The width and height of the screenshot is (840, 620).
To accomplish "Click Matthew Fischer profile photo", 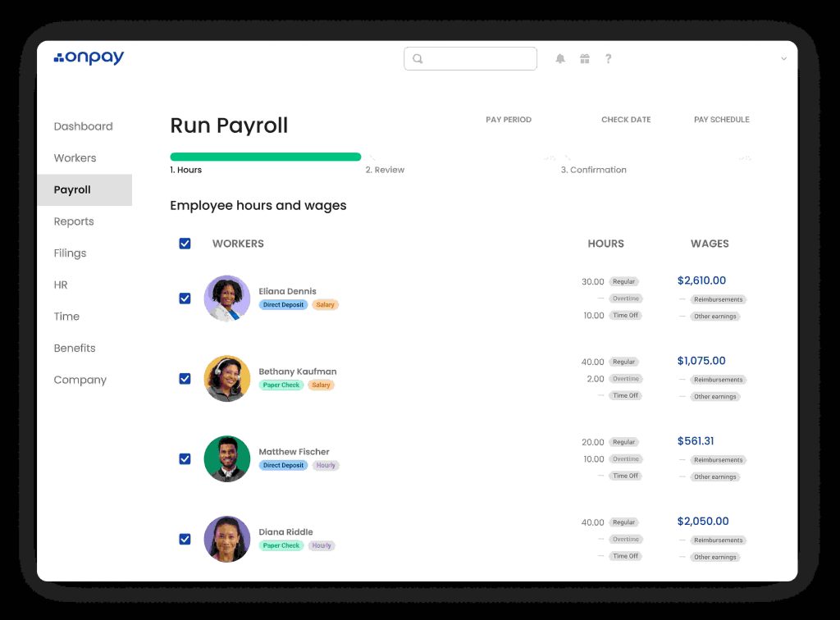I will tap(227, 458).
